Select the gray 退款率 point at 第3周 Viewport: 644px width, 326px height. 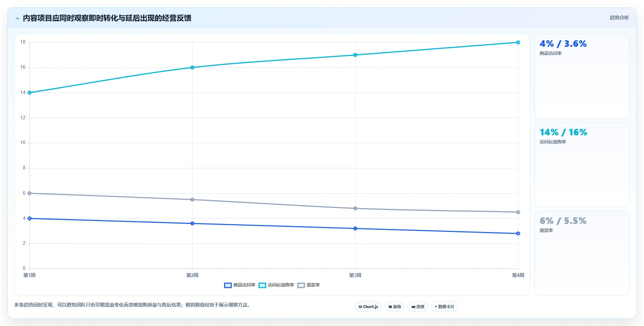(x=355, y=208)
